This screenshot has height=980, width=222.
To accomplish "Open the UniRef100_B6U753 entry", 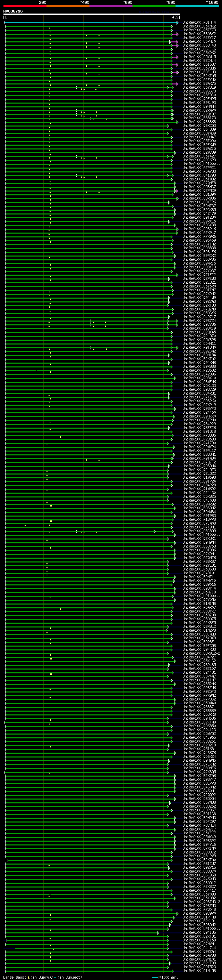I will 199,546.
